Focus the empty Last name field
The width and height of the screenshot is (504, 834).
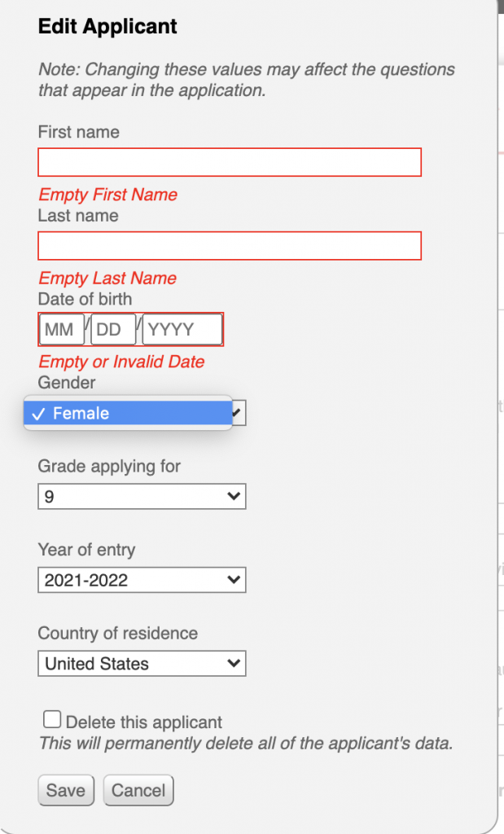(230, 246)
